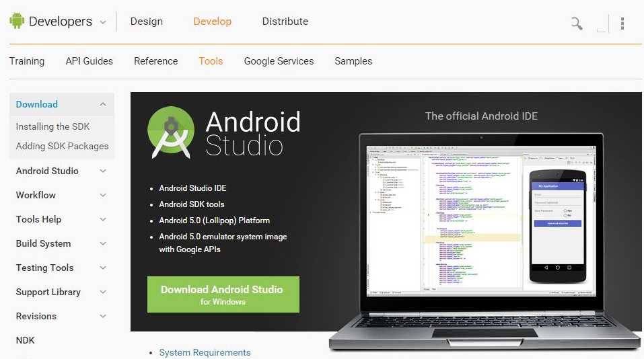Open the System Requirements link
Image resolution: width=644 pixels, height=359 pixels.
[x=205, y=352]
